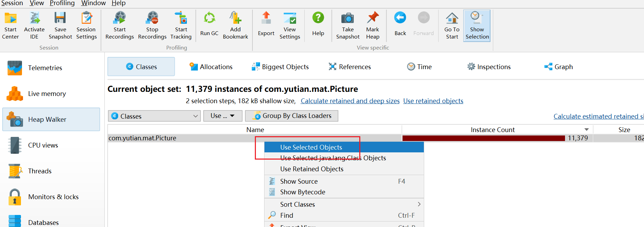
Task: Click the dark red instance count bar
Action: pos(483,138)
